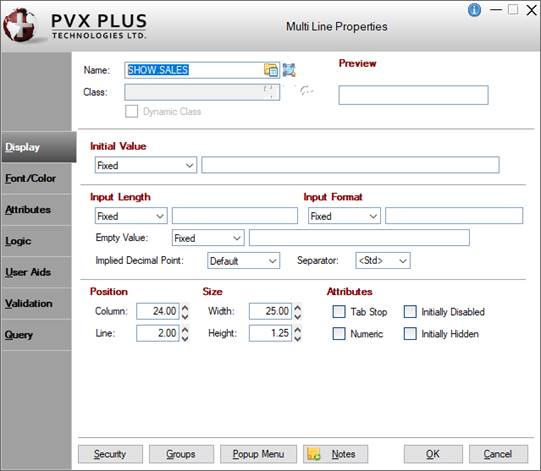Toggle the Initially Hidden checkbox
Screen dimensions: 541x471
coord(410,334)
